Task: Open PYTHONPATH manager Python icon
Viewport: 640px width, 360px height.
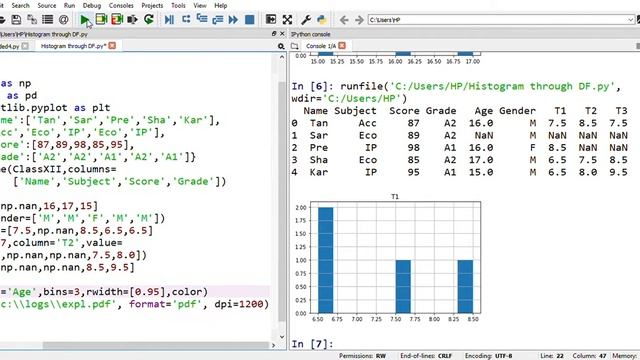Action: (x=322, y=19)
